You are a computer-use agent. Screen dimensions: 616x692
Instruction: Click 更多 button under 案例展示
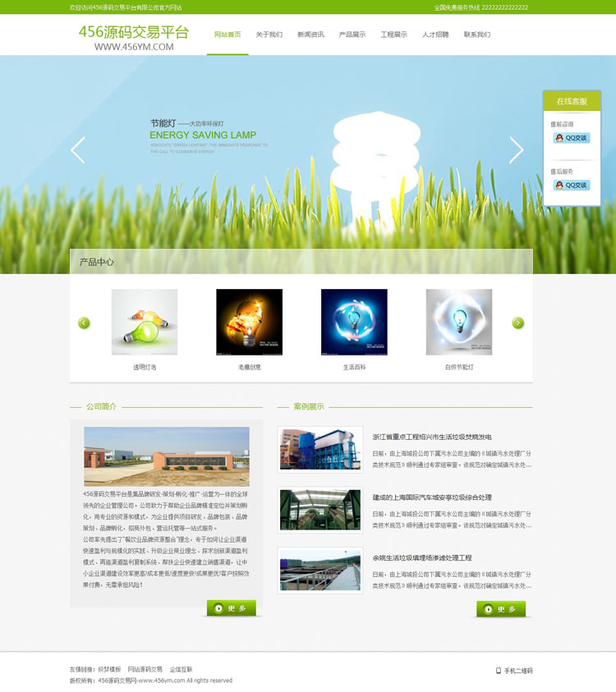(x=501, y=609)
